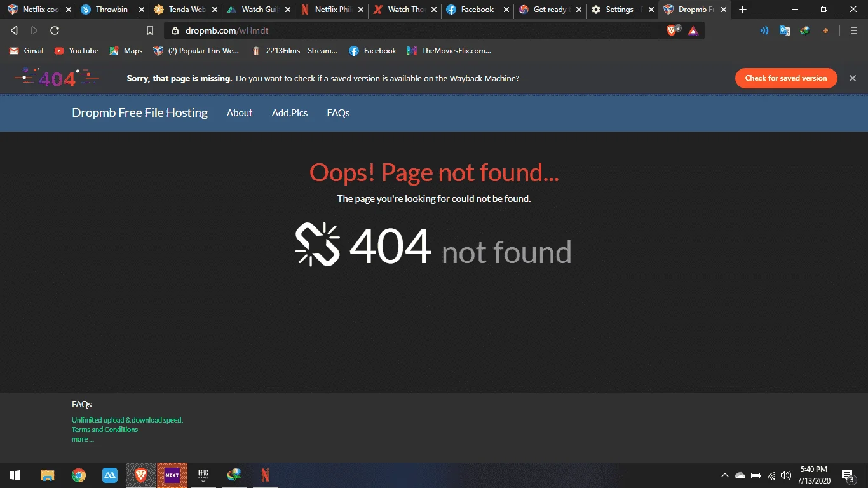
Task: Click the broken chain link 404 icon
Action: coord(318,245)
